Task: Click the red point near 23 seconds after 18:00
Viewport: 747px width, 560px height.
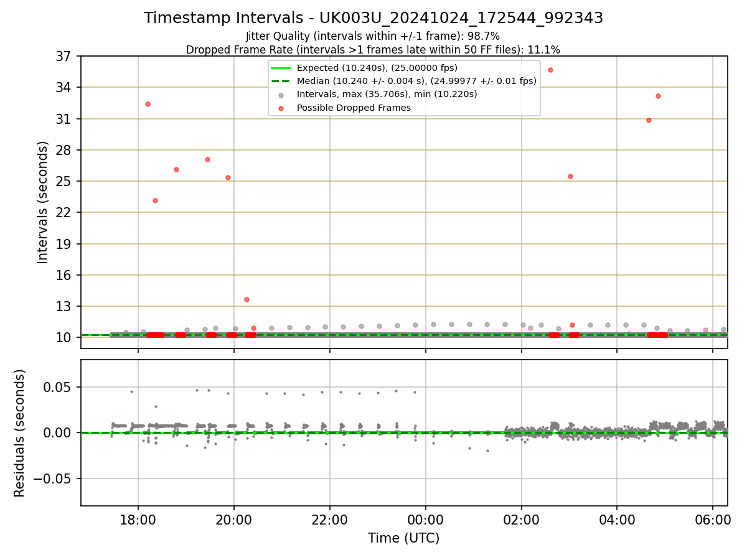Action: click(155, 200)
